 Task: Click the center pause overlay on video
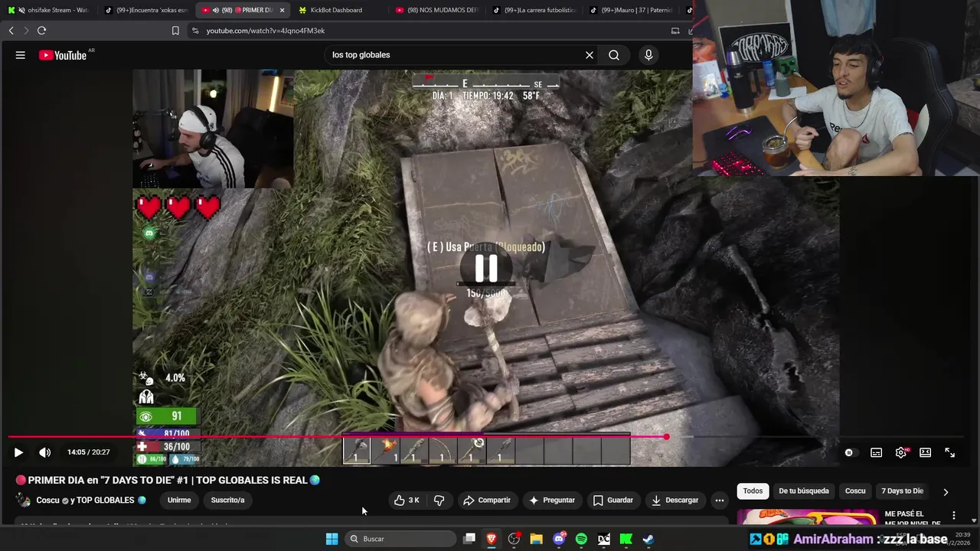point(486,269)
